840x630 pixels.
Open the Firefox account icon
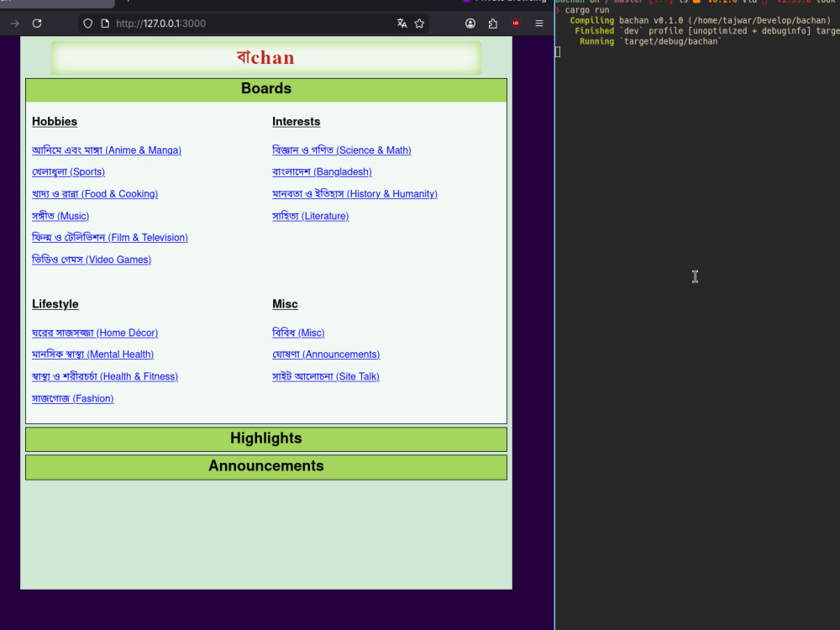tap(470, 24)
